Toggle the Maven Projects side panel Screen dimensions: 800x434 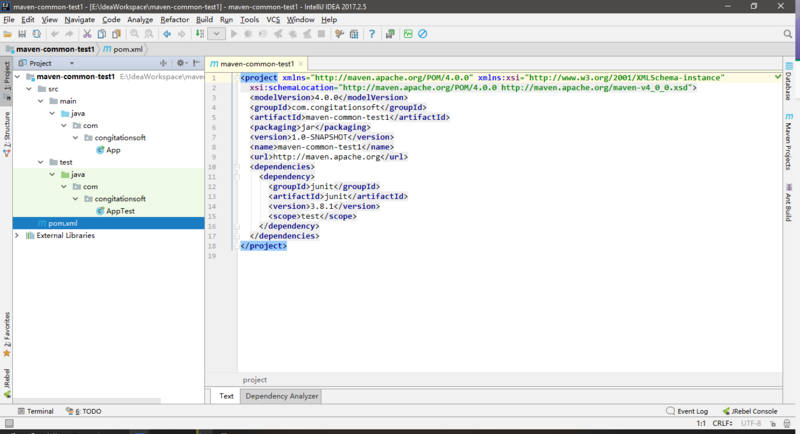coord(789,141)
